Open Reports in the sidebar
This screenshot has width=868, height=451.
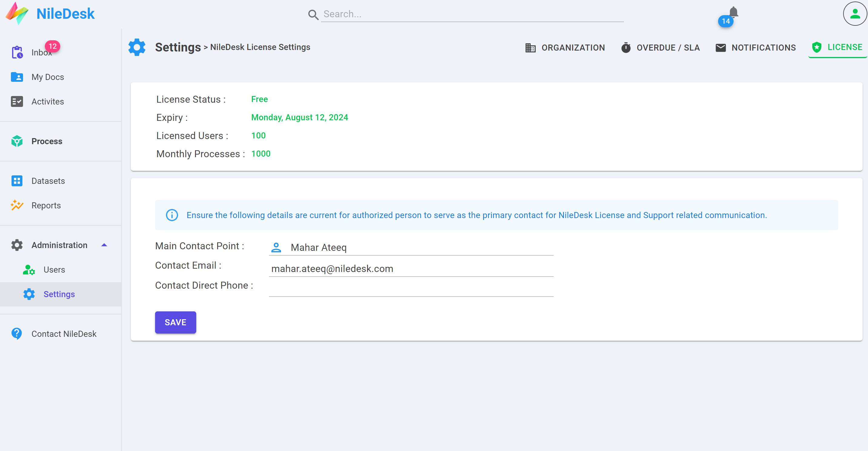[x=61, y=205]
